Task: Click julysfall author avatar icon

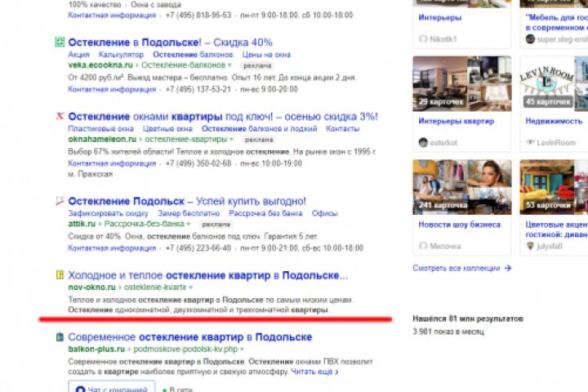Action: point(530,246)
